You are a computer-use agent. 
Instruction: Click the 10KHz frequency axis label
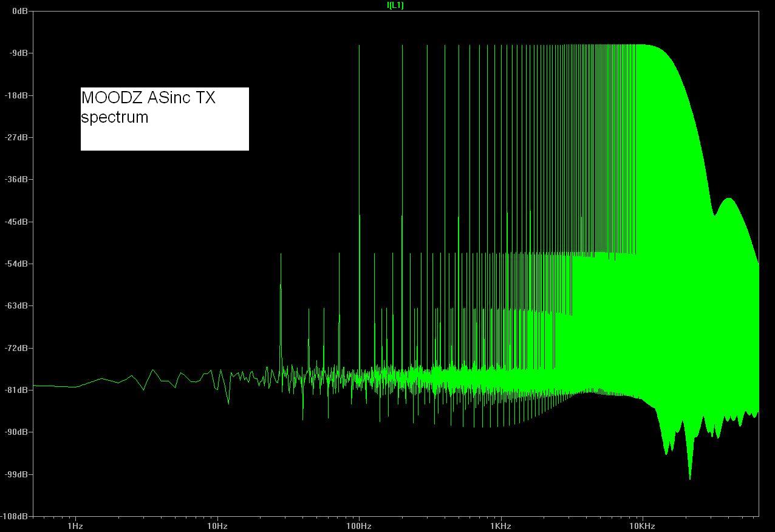click(x=642, y=526)
